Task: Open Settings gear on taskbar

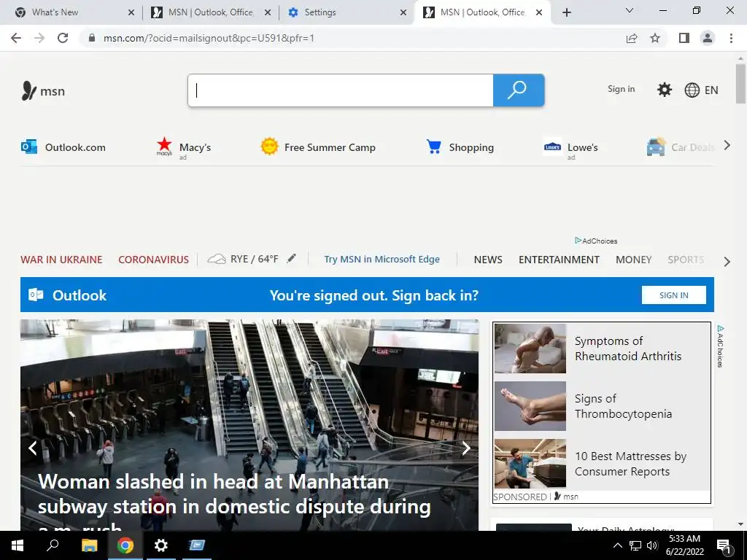Action: point(161,545)
